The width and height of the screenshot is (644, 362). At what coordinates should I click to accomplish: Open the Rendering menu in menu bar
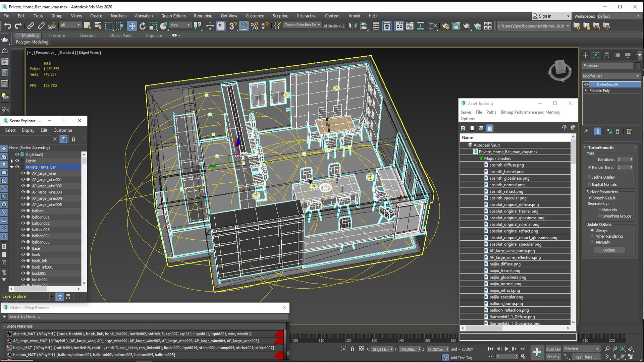[x=202, y=16]
